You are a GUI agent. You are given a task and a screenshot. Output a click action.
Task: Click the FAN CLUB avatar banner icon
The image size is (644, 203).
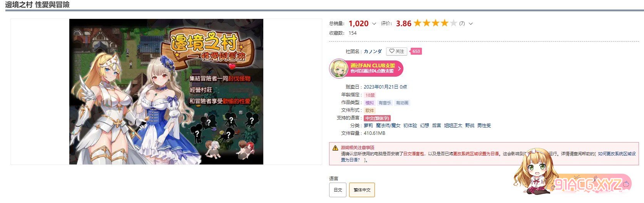(x=339, y=69)
